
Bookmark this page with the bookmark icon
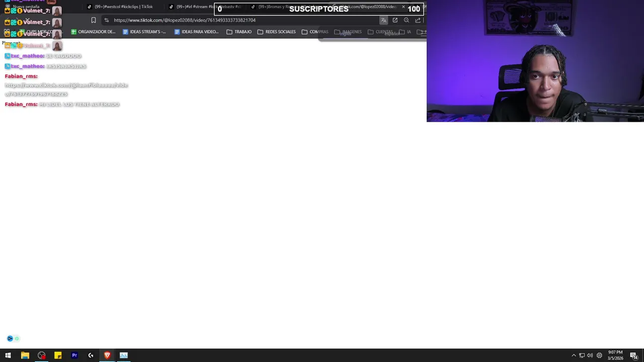(94, 20)
